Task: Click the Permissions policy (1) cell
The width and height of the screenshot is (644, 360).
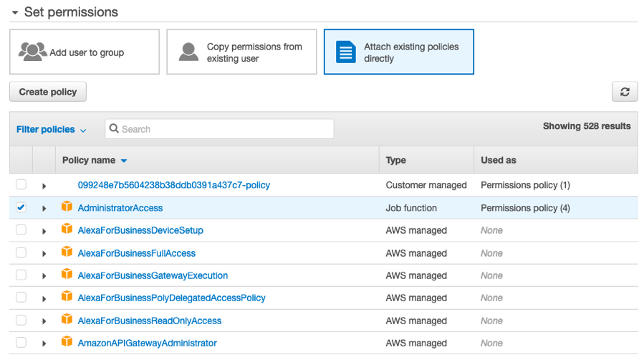Action: coord(525,185)
